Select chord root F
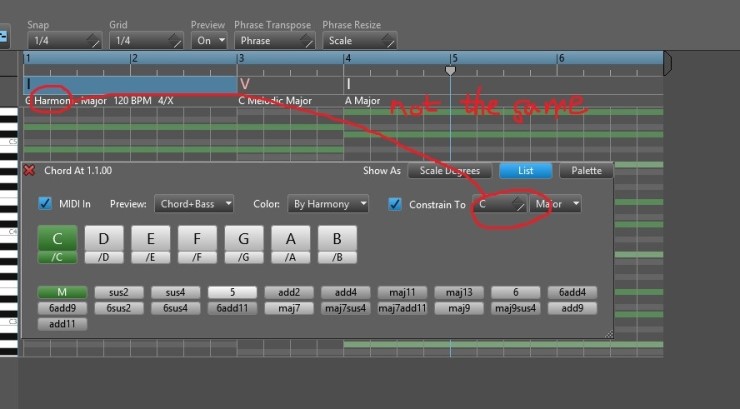 197,238
